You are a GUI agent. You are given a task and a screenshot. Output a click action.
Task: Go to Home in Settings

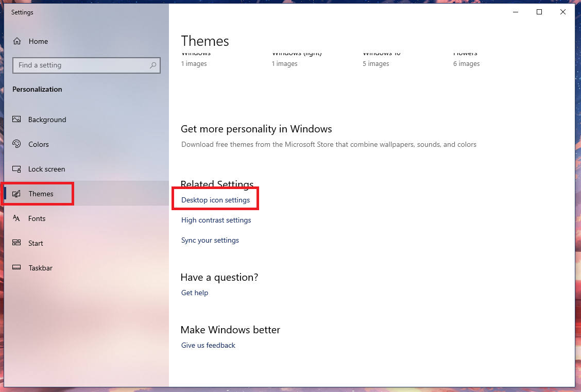click(38, 41)
